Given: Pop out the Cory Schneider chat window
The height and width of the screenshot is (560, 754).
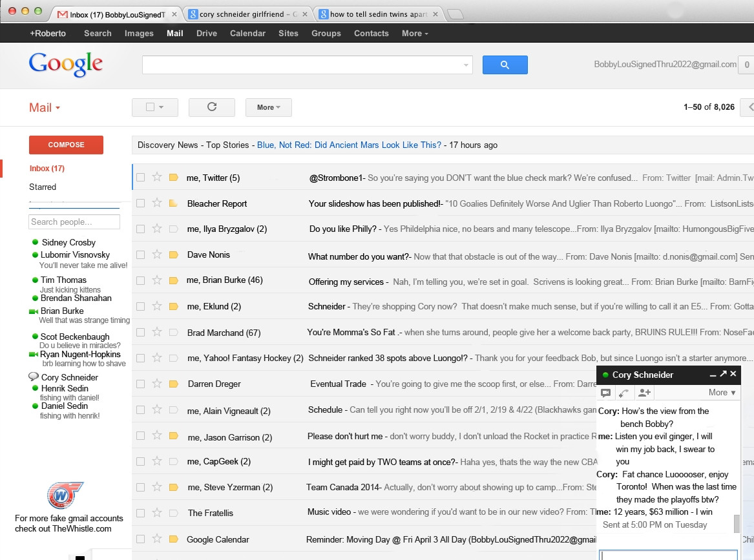Looking at the screenshot, I should tap(723, 373).
